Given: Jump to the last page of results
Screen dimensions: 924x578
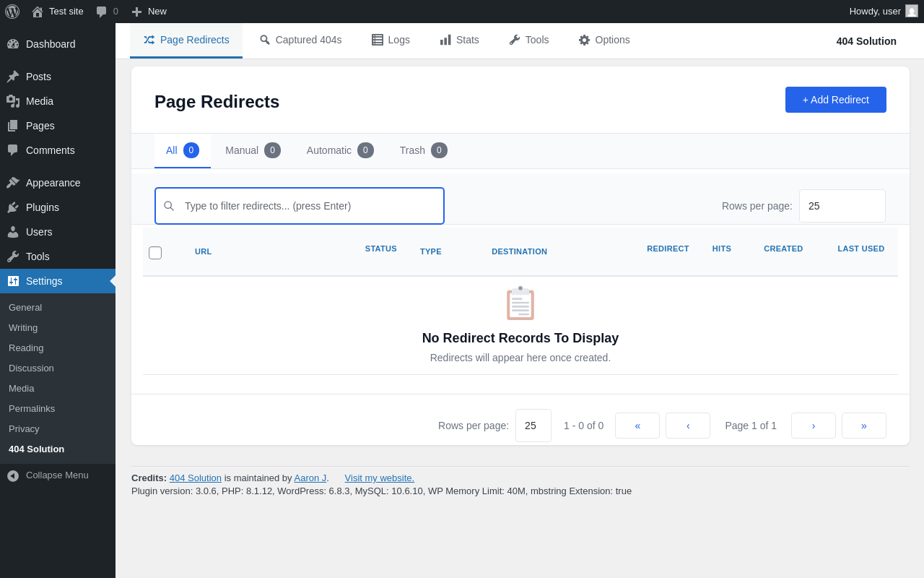Looking at the screenshot, I should click(x=863, y=426).
